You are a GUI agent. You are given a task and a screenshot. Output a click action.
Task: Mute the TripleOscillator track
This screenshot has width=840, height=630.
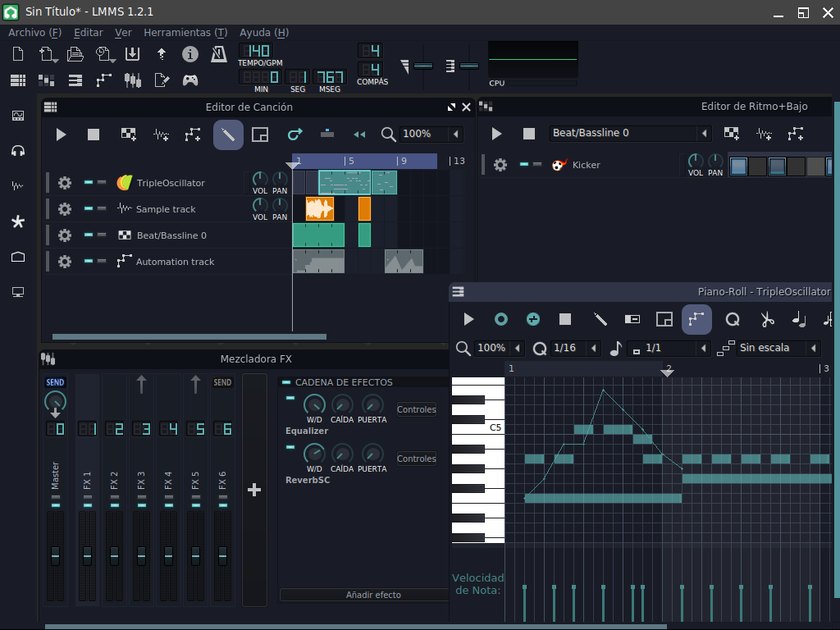(89, 183)
